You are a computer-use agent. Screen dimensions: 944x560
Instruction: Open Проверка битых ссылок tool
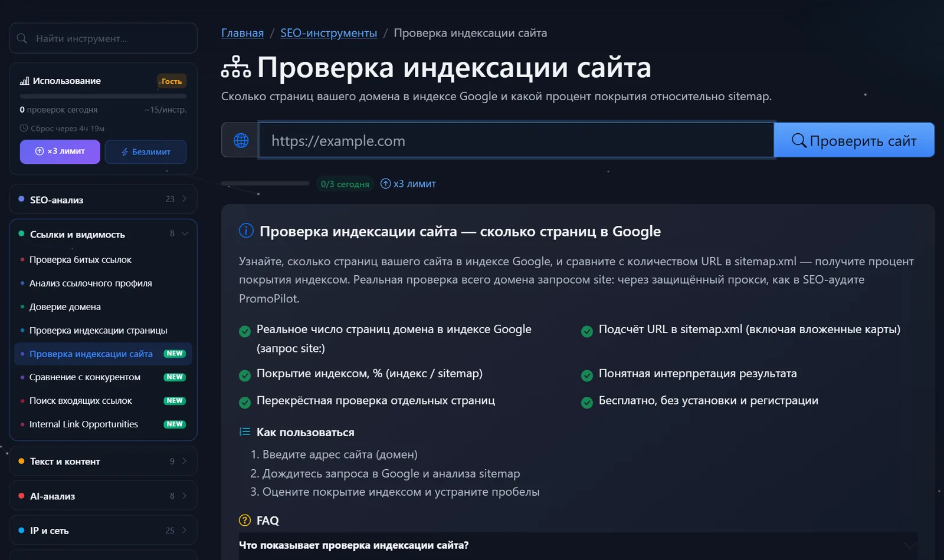[103, 259]
